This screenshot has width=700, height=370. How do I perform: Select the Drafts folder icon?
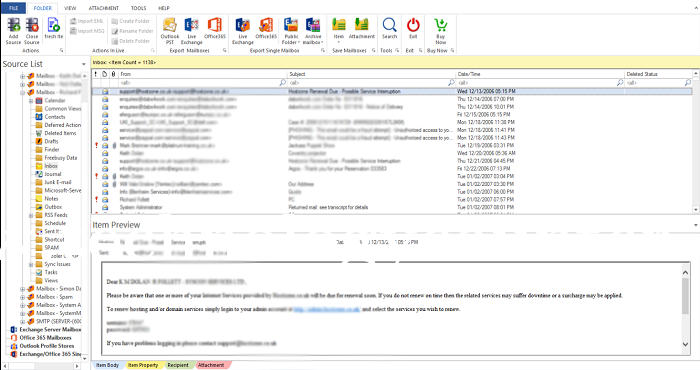pos(39,141)
